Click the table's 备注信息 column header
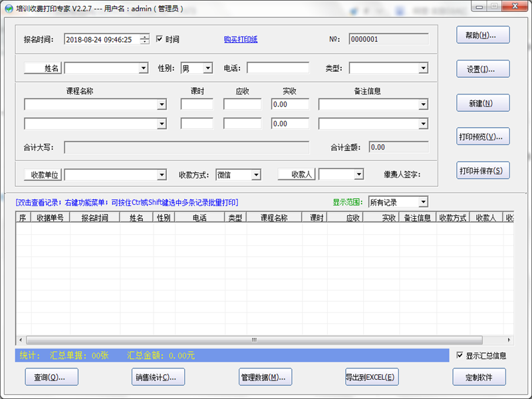The height and width of the screenshot is (399, 532). pyautogui.click(x=418, y=217)
